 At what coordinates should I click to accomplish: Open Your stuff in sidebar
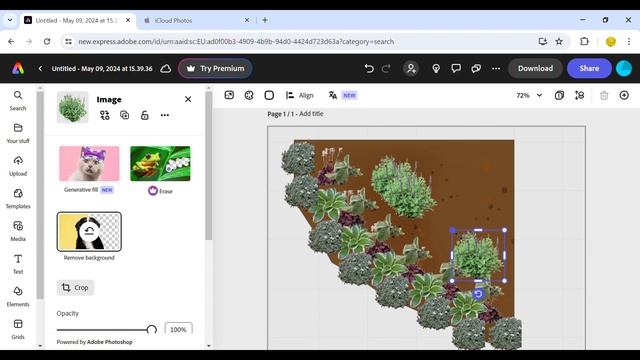[18, 133]
